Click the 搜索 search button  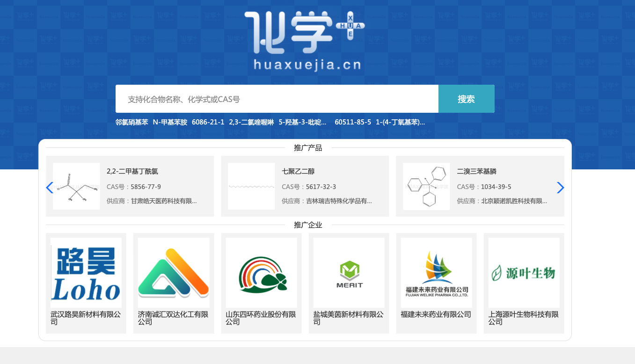pyautogui.click(x=467, y=99)
